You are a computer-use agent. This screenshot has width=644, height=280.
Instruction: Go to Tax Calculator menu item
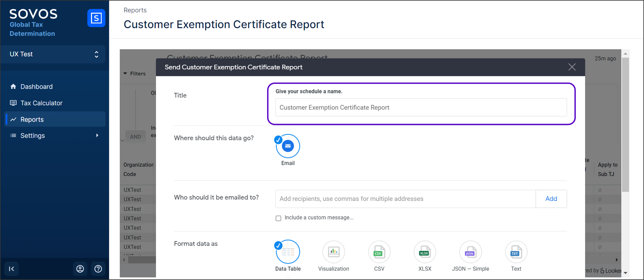pyautogui.click(x=41, y=103)
